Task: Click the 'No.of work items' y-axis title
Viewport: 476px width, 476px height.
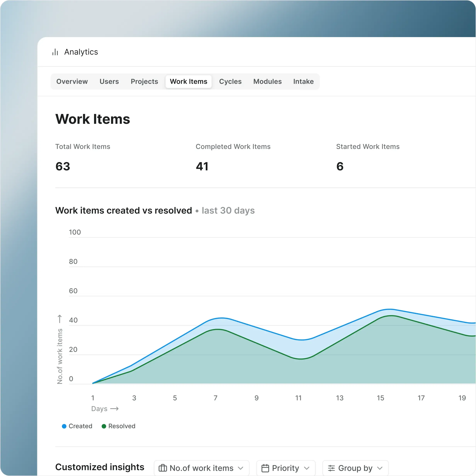Action: (x=60, y=356)
